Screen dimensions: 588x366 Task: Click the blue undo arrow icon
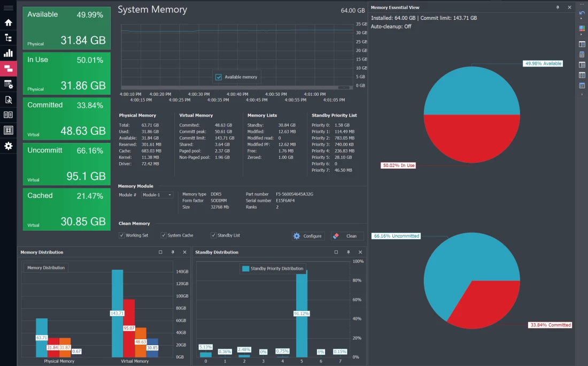point(582,12)
